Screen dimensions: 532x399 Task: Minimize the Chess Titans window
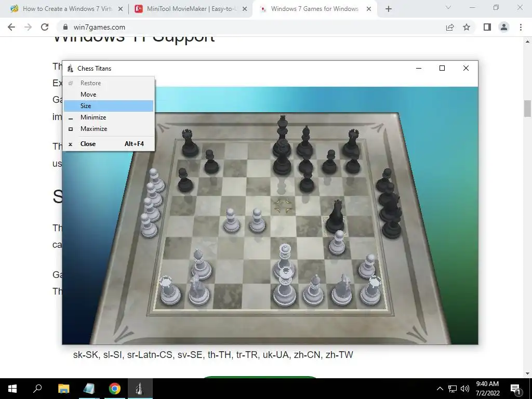(x=419, y=68)
